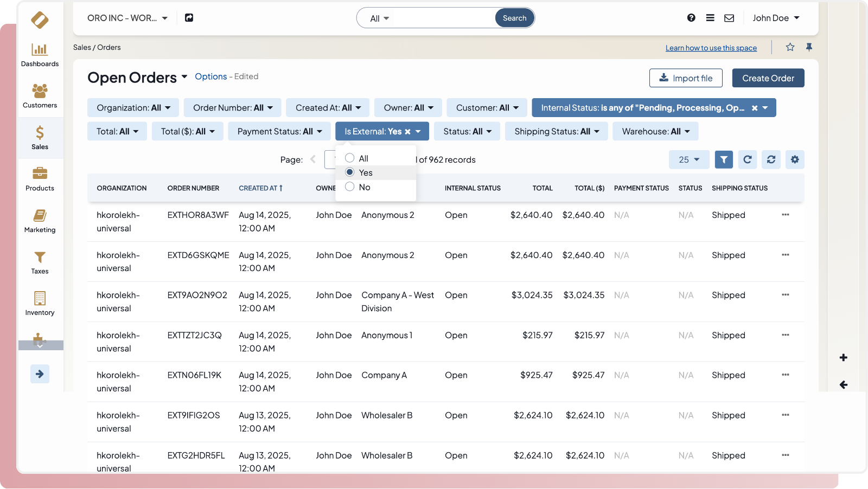868x489 pixels.
Task: Expand the Warehouse: All filter
Action: [655, 131]
